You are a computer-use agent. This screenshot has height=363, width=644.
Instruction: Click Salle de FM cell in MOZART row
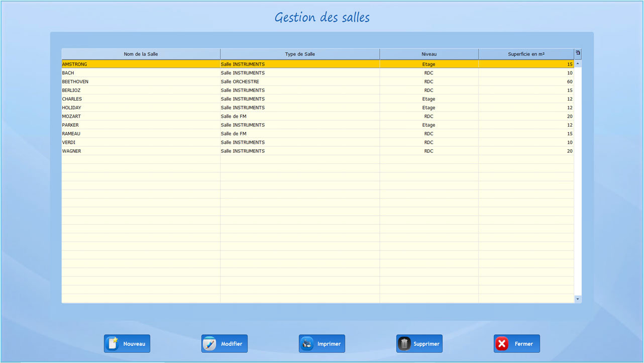[x=300, y=116]
